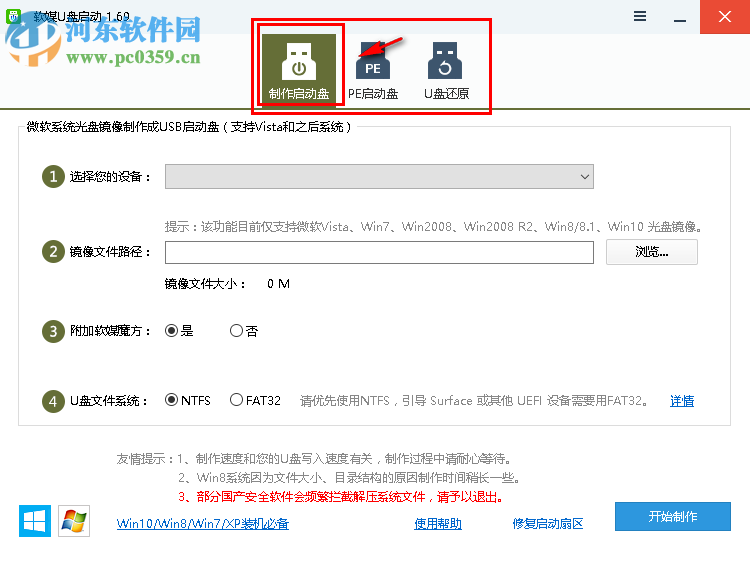This screenshot has height=579, width=750.
Task: Click the 开始制作 start button
Action: (673, 516)
